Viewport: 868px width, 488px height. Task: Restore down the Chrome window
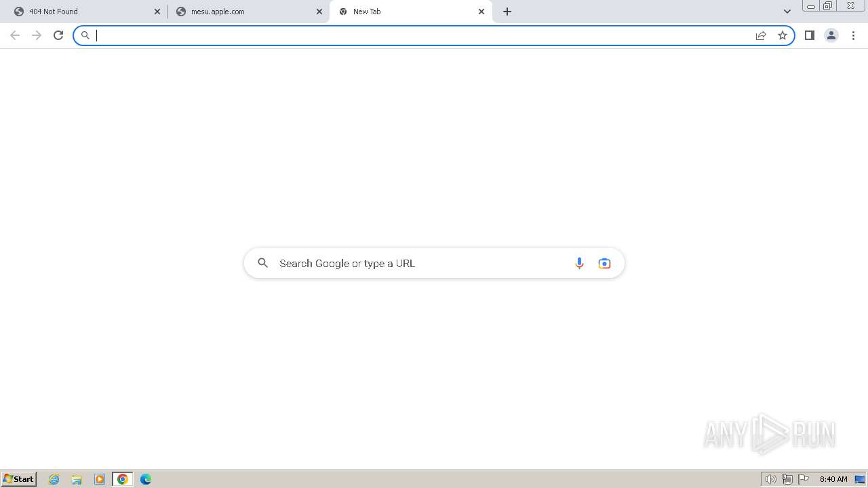click(828, 6)
